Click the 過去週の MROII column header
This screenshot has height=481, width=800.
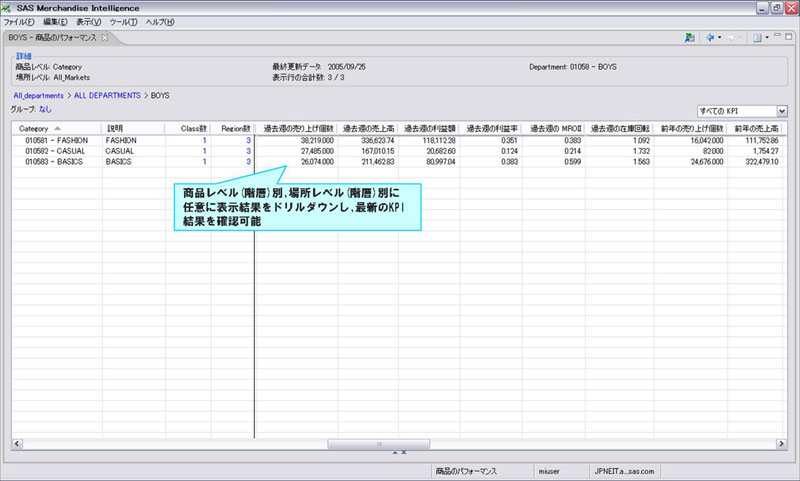pos(554,129)
